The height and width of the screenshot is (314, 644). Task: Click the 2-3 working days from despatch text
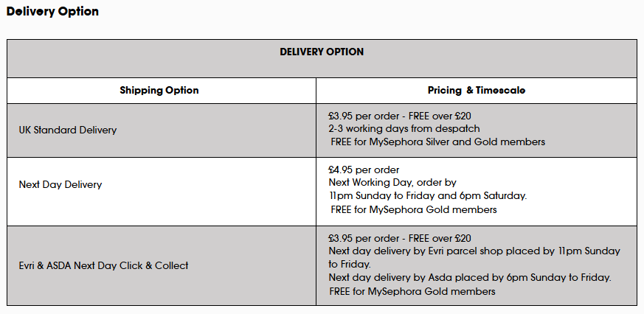394,128
